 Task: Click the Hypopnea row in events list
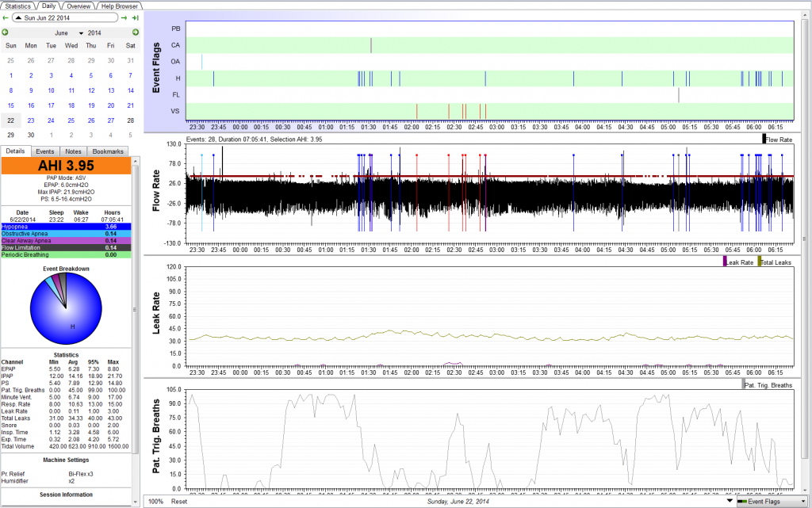70,227
